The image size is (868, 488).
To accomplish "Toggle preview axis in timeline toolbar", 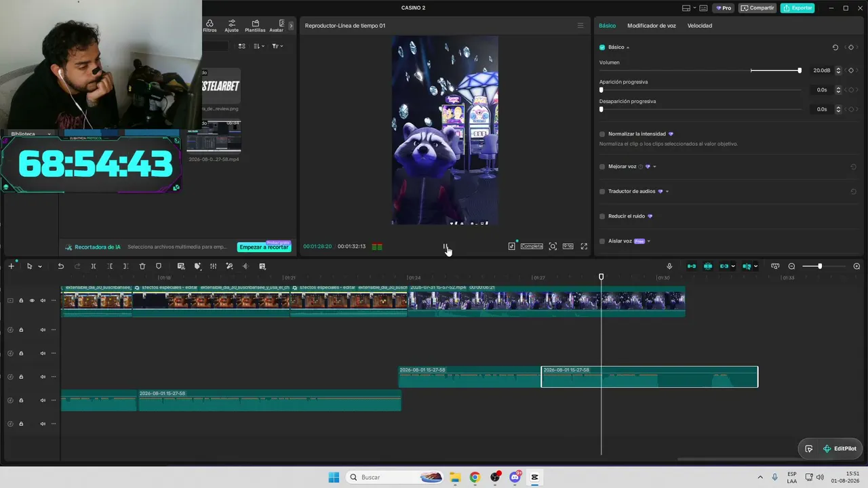I will click(747, 266).
